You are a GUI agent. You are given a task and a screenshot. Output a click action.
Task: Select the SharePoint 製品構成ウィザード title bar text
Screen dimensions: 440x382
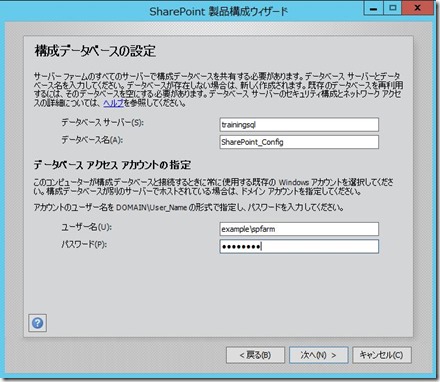point(218,11)
